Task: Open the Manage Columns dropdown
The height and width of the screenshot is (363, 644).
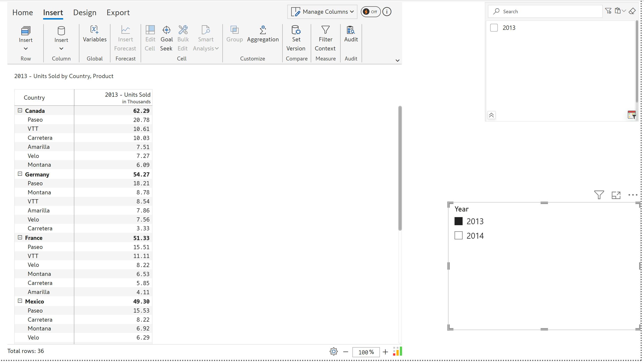Action: (322, 12)
